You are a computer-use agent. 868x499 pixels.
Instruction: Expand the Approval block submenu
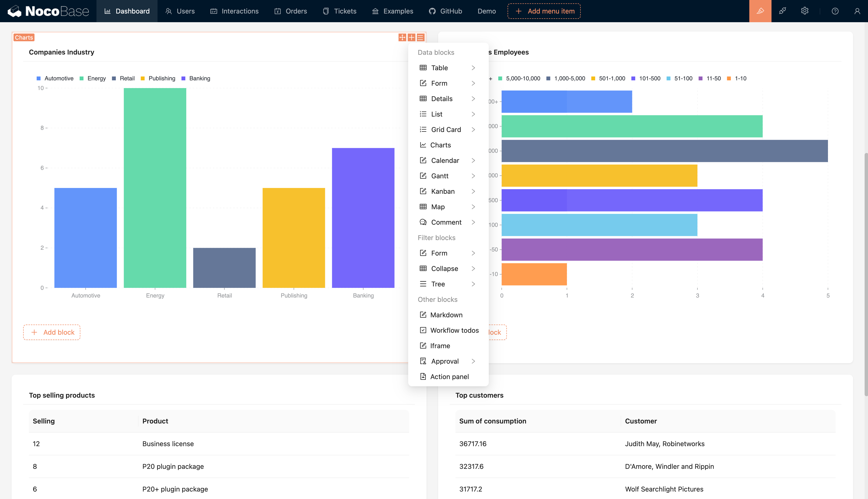473,361
